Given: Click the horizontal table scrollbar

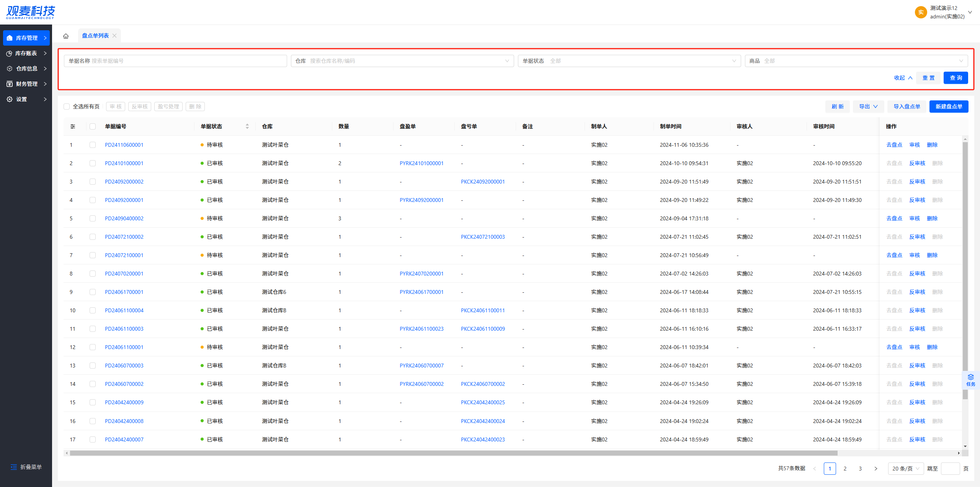Looking at the screenshot, I should pyautogui.click(x=454, y=453).
